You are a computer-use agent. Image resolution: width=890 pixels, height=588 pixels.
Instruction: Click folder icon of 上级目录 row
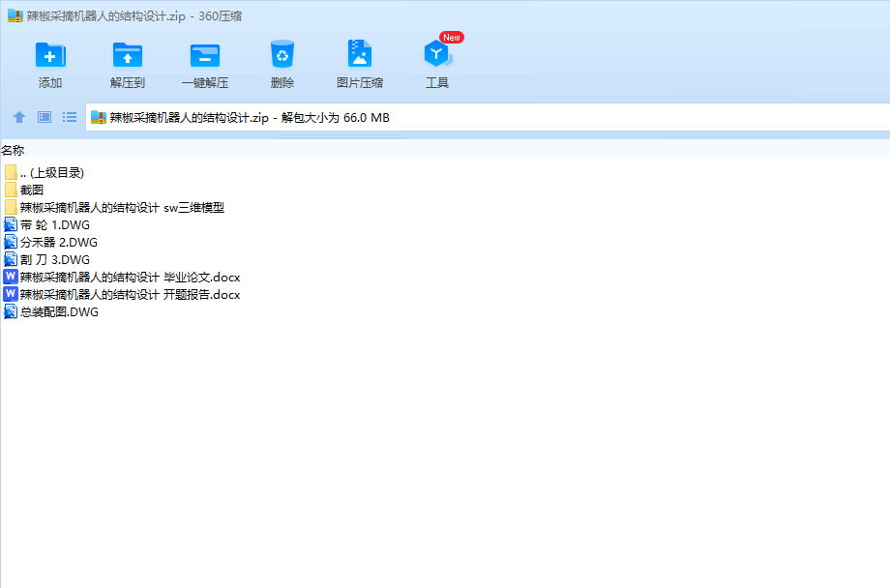(x=11, y=172)
